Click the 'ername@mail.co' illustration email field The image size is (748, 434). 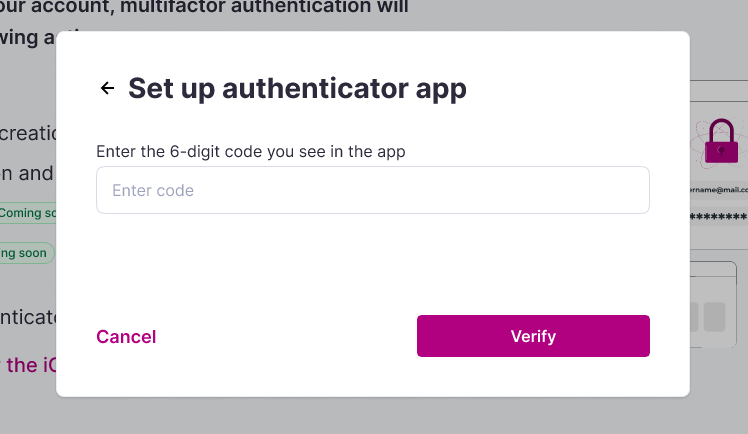tap(719, 190)
